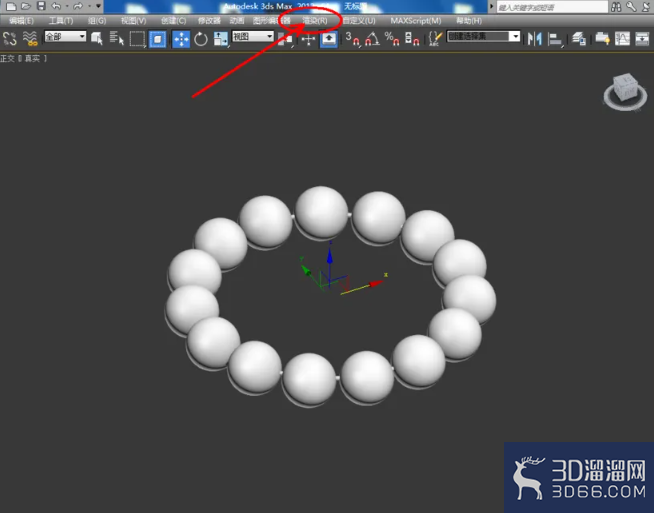Open the 动画 menu
654x513 pixels.
[237, 20]
